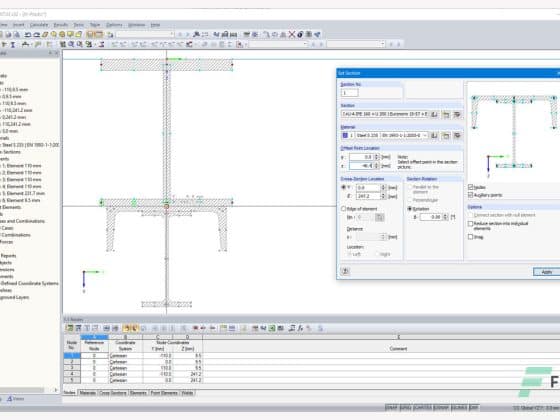
Task: Click the Undo icon in the main toolbar
Action: click(x=28, y=35)
